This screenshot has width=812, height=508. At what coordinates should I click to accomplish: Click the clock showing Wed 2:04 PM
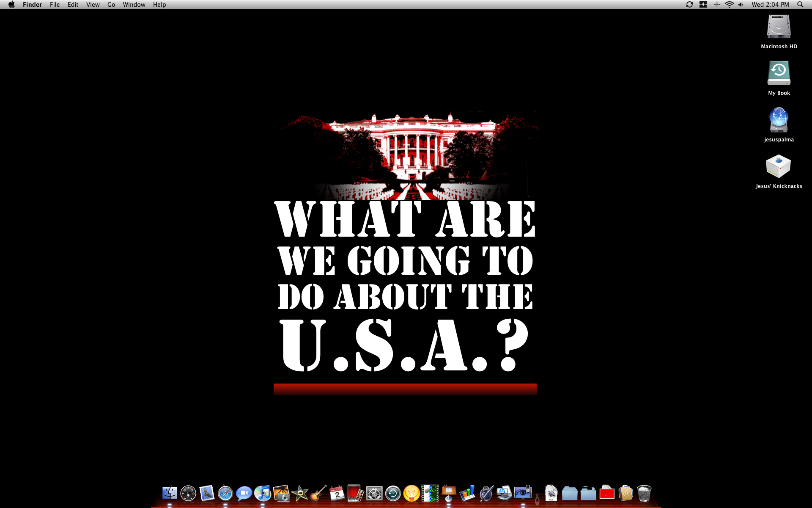click(x=770, y=5)
